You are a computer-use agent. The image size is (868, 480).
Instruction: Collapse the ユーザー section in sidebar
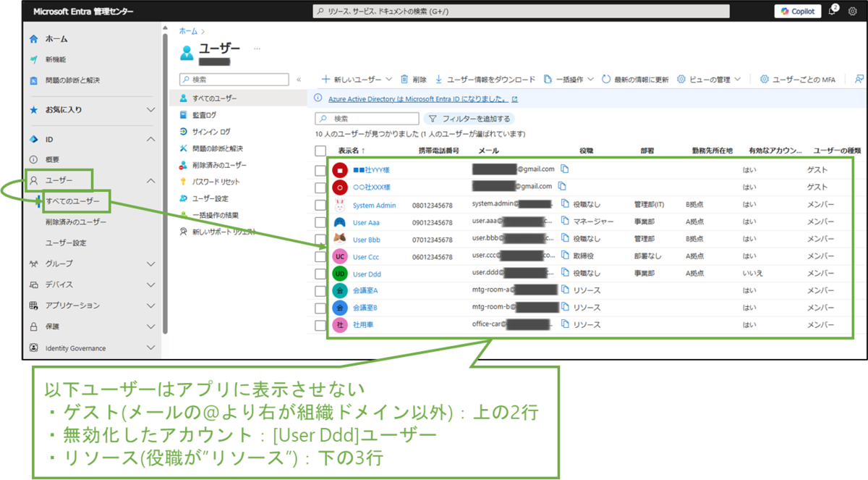pyautogui.click(x=150, y=180)
